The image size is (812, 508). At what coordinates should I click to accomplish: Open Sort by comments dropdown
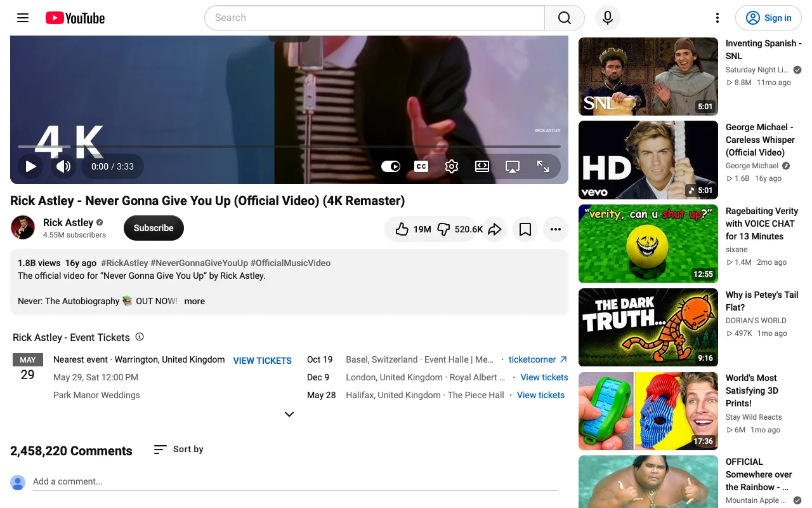coord(178,450)
